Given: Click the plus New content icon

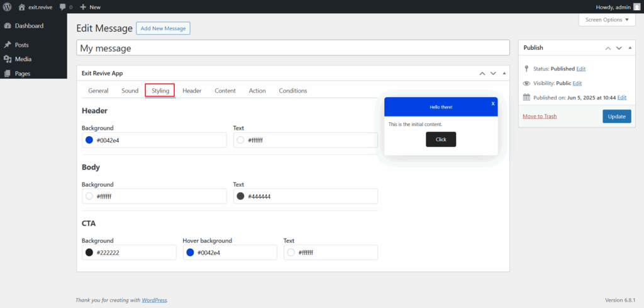Looking at the screenshot, I should coord(83,7).
